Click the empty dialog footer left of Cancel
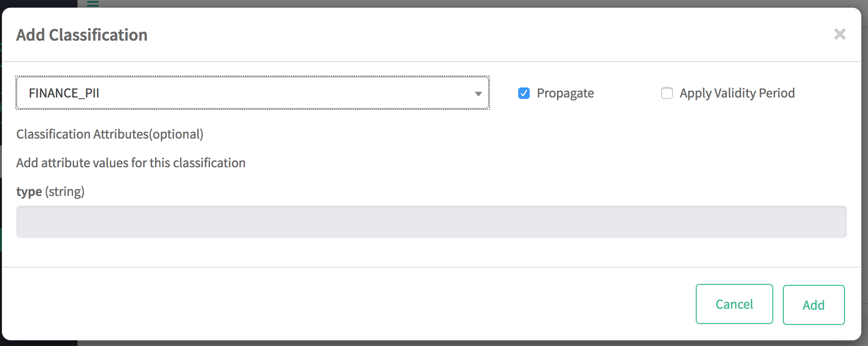The image size is (868, 346). 335,304
